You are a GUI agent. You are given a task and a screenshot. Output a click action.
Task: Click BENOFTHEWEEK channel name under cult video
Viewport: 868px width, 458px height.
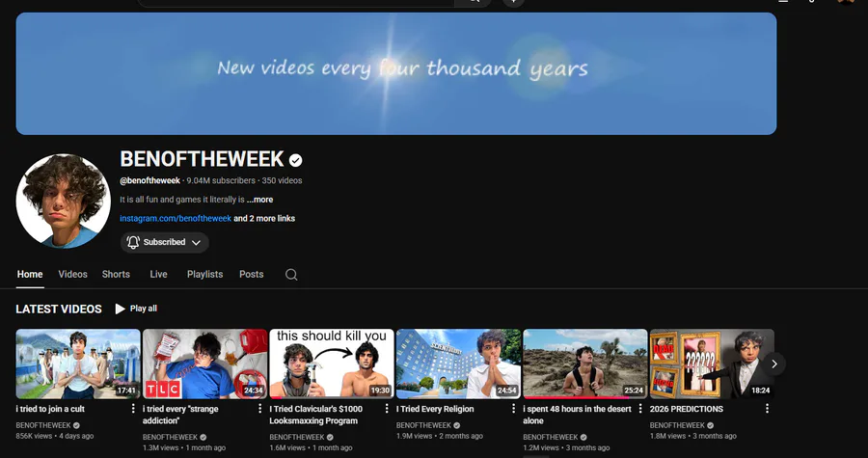[43, 425]
